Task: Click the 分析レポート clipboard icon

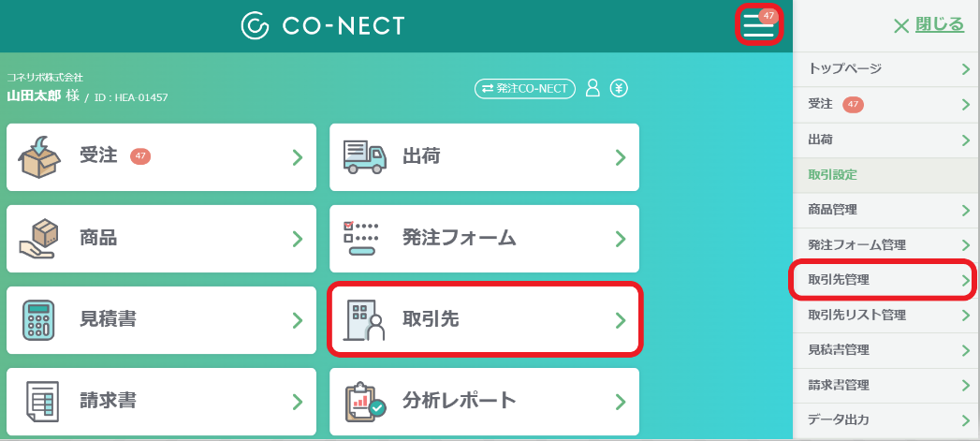Action: (365, 401)
